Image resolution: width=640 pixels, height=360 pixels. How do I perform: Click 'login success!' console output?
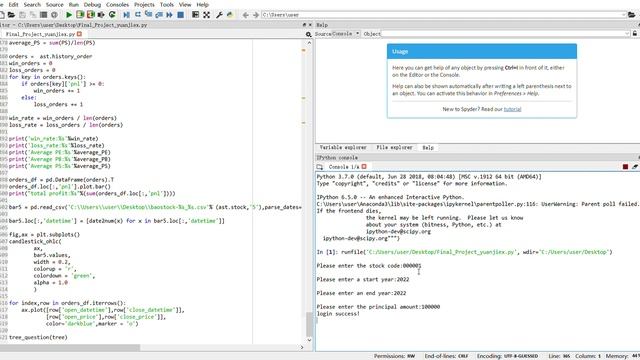(338, 314)
